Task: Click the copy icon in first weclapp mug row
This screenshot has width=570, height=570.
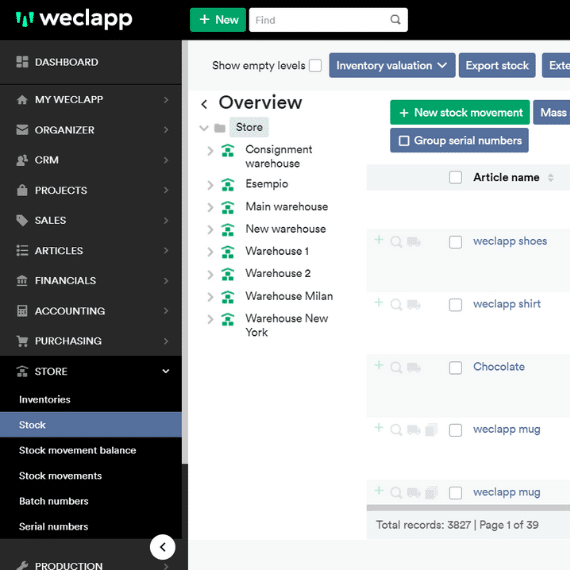Action: coord(431,430)
